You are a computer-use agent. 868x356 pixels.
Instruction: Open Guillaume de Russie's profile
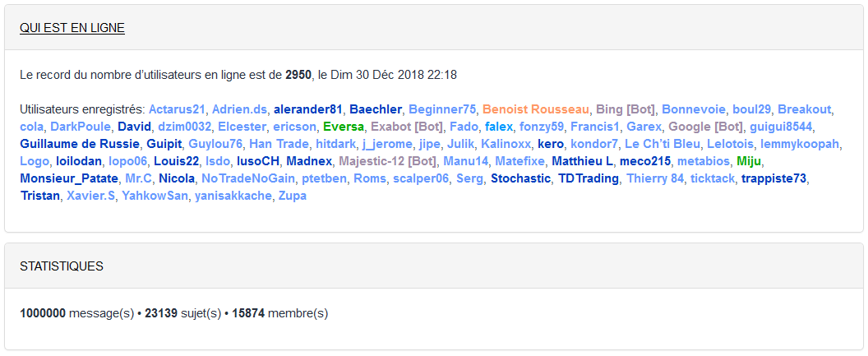pos(80,144)
